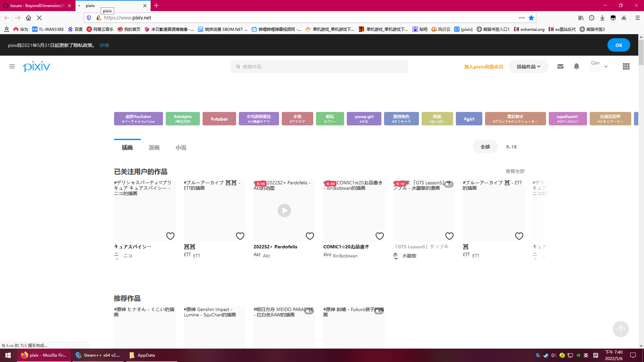
Task: Open the address bar overflow menu
Action: click(522, 18)
